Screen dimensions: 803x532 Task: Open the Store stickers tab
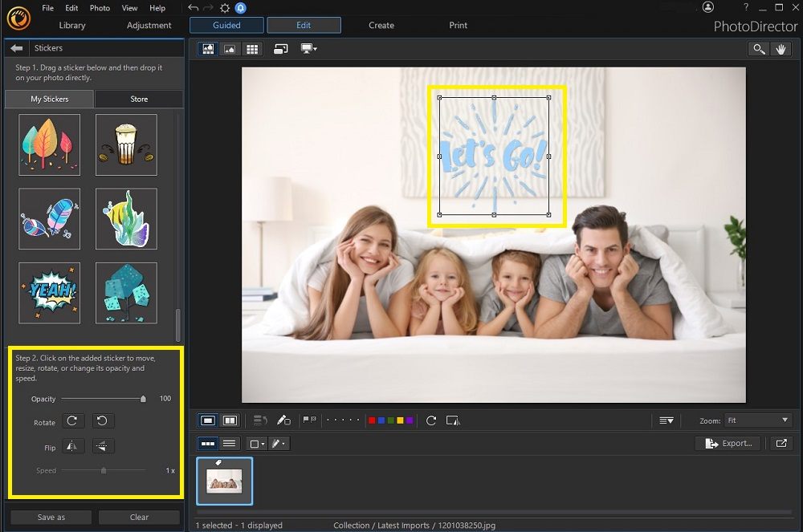(138, 99)
